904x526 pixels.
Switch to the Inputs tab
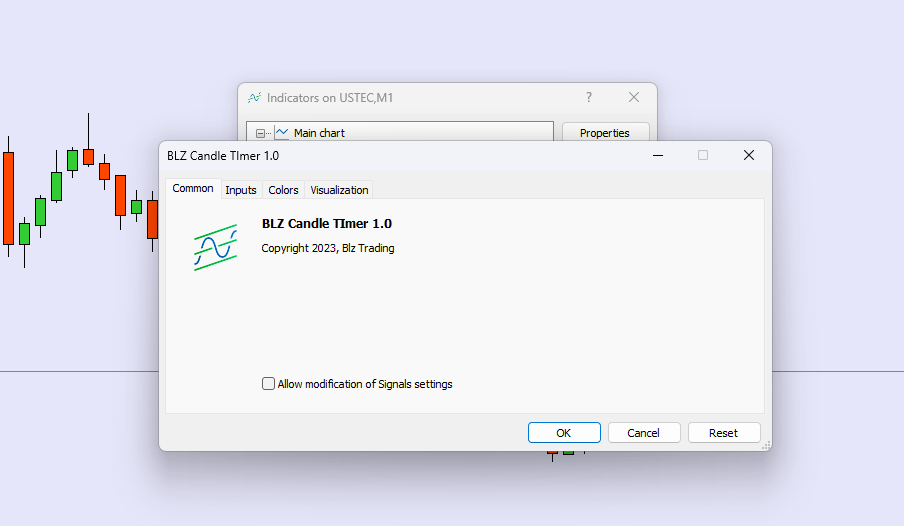[x=240, y=190]
